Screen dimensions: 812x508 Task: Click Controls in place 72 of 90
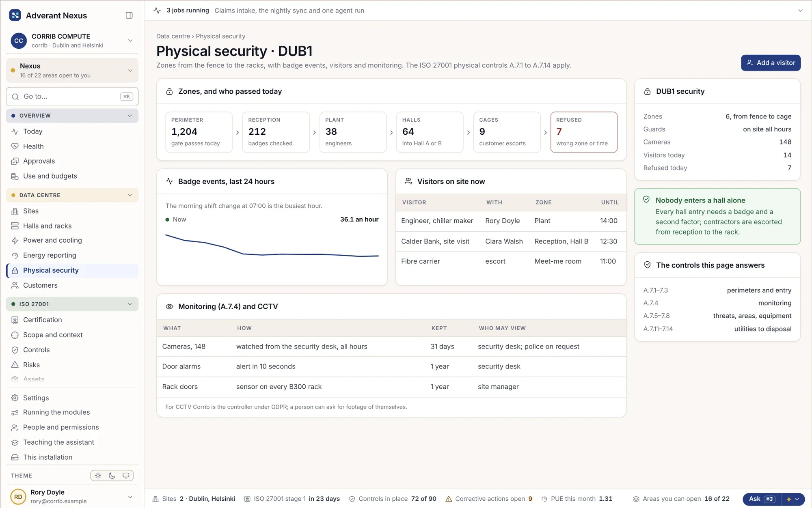pos(393,499)
